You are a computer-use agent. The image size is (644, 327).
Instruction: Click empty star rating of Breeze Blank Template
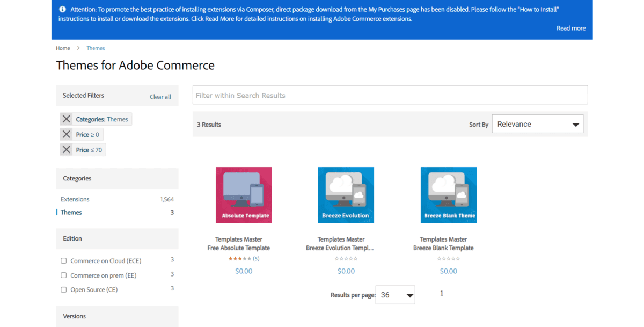tap(449, 259)
